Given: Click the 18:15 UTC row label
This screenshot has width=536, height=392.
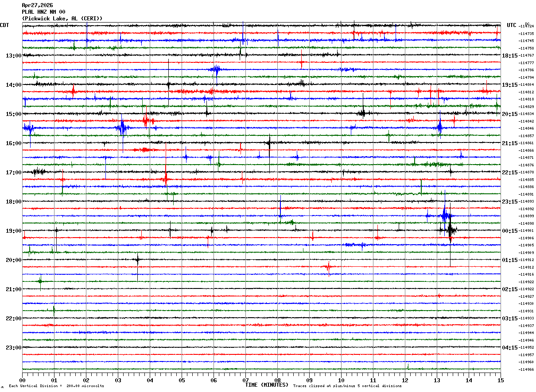Looking at the screenshot, I should pos(509,56).
